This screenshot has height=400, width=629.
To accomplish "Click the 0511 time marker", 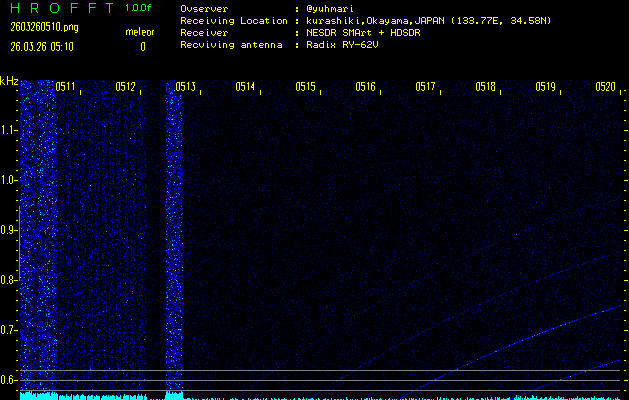I will click(65, 87).
